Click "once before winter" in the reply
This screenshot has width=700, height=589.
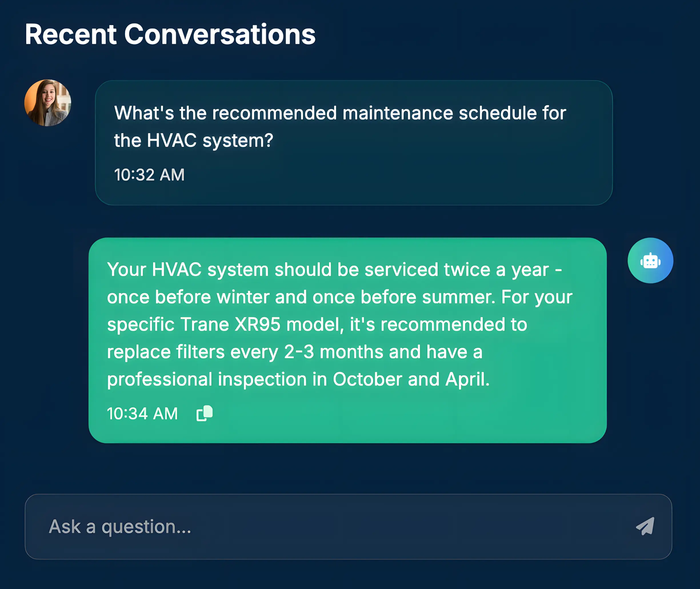click(188, 297)
